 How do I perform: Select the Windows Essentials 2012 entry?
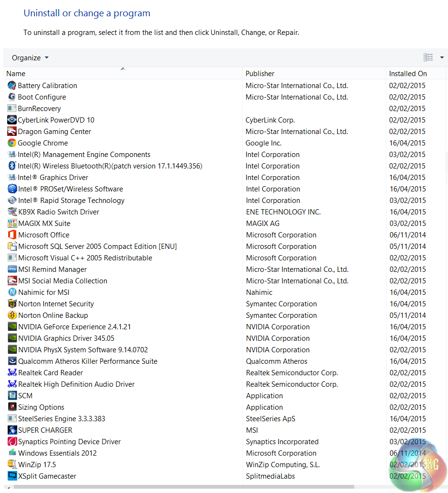point(57,453)
